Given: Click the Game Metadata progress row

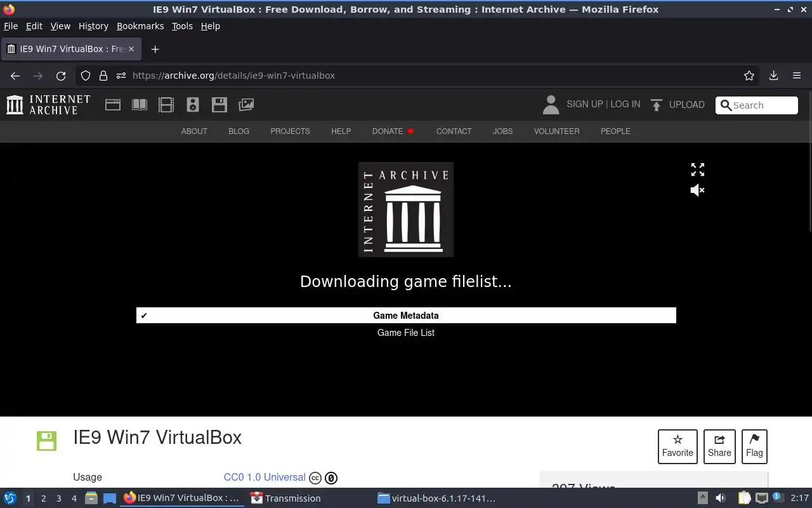Looking at the screenshot, I should tap(406, 316).
